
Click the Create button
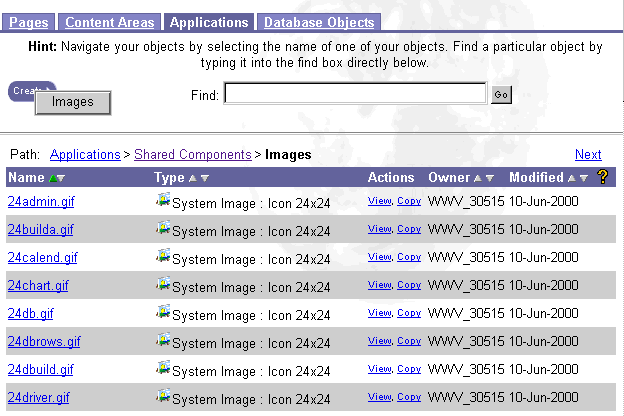(32, 90)
